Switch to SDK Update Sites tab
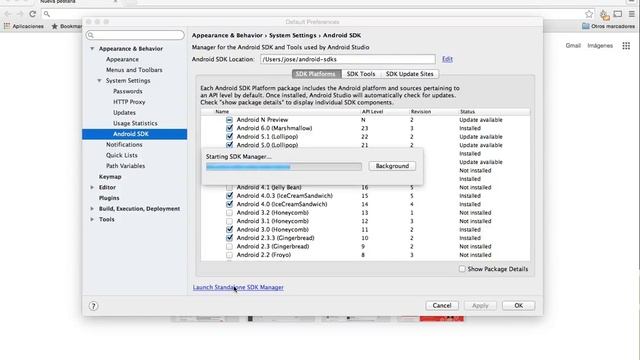The width and height of the screenshot is (640, 360). click(x=409, y=74)
